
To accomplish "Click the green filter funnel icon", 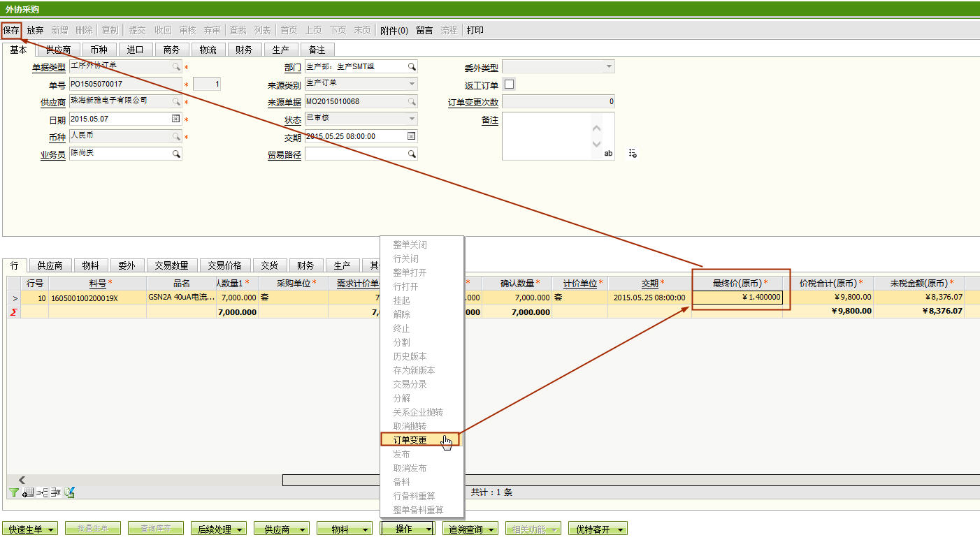I will tap(13, 492).
